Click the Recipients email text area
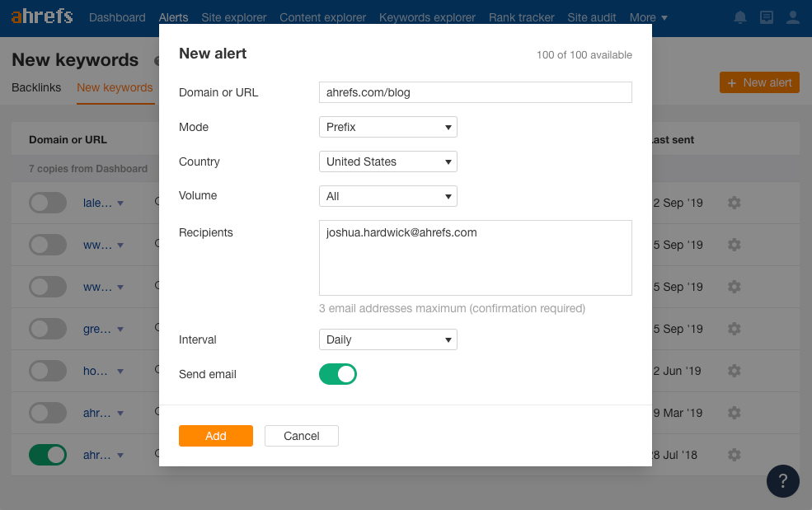812x510 pixels. click(476, 258)
